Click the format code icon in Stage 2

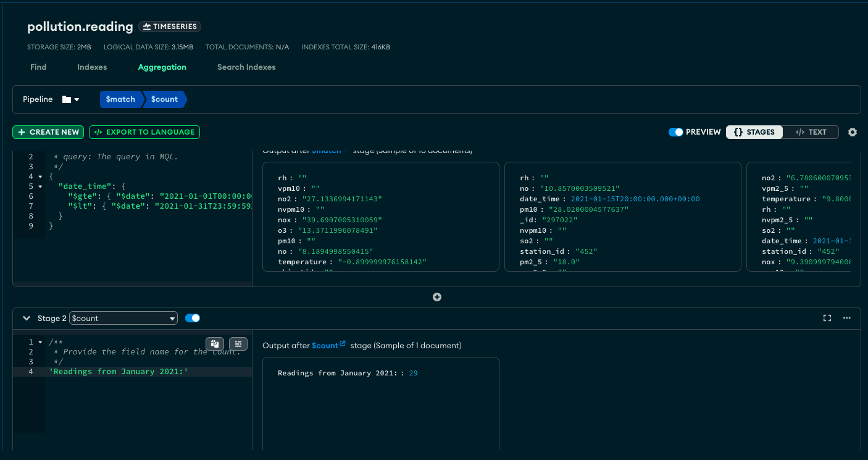click(x=238, y=344)
